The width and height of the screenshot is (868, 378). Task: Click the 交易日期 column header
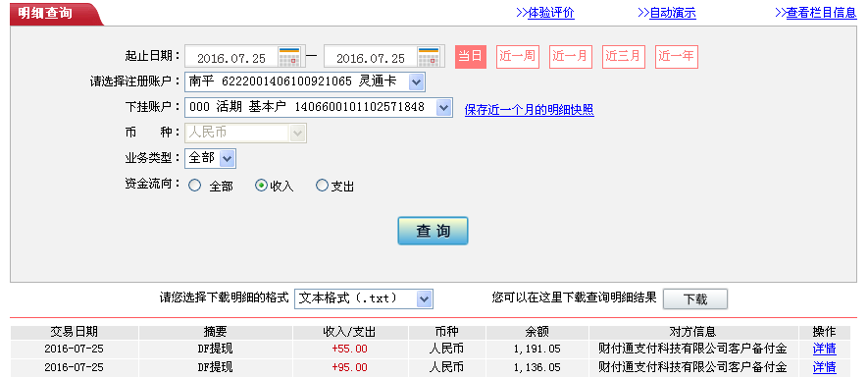75,332
